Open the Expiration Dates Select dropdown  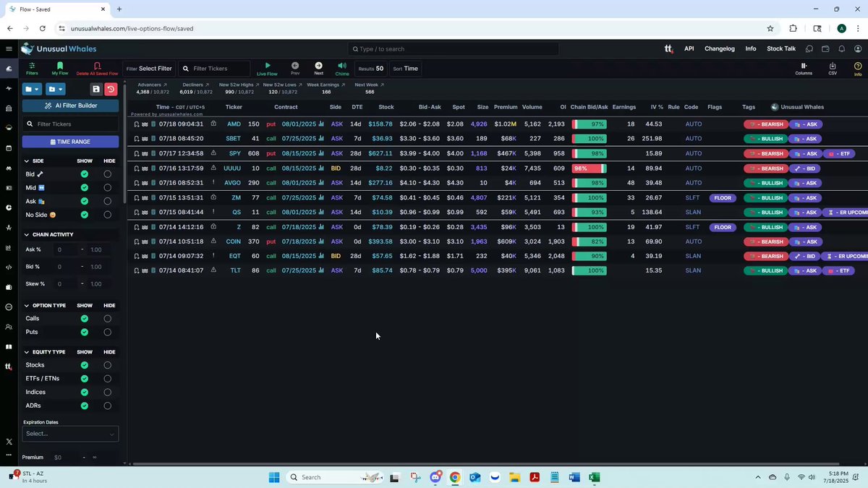70,434
